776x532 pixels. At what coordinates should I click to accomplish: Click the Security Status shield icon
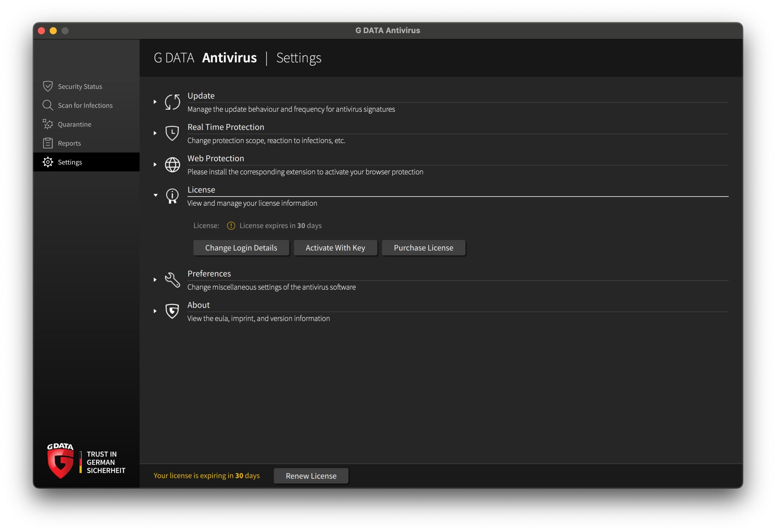pos(48,86)
